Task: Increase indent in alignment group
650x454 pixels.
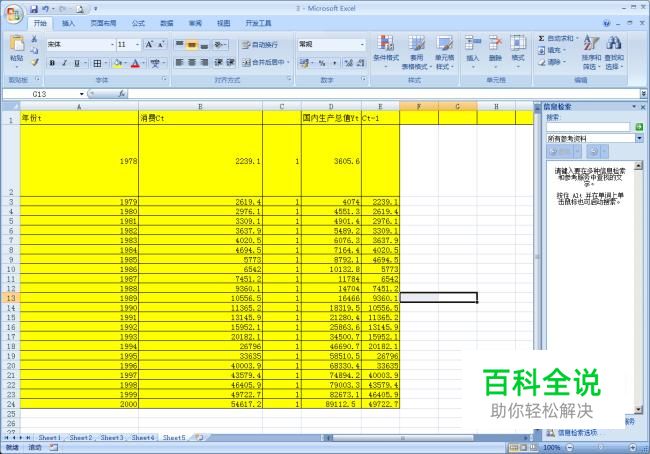Action: (230, 63)
